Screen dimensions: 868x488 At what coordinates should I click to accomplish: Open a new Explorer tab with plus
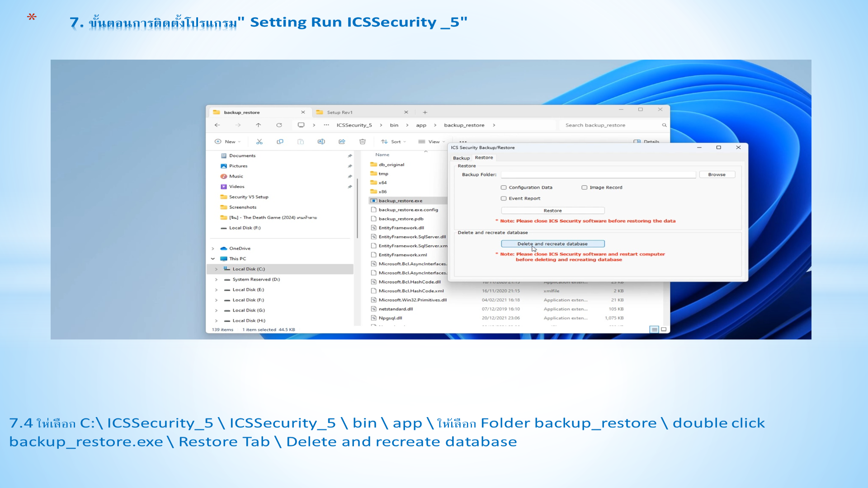[425, 112]
